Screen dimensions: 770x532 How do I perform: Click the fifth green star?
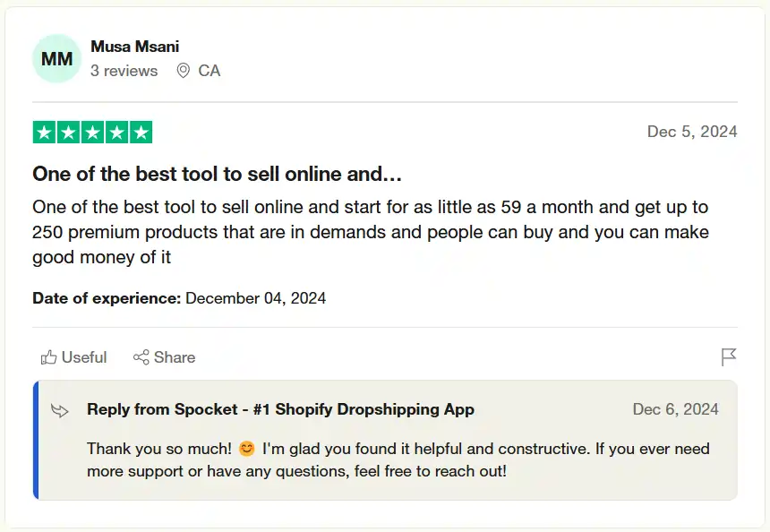click(x=141, y=133)
